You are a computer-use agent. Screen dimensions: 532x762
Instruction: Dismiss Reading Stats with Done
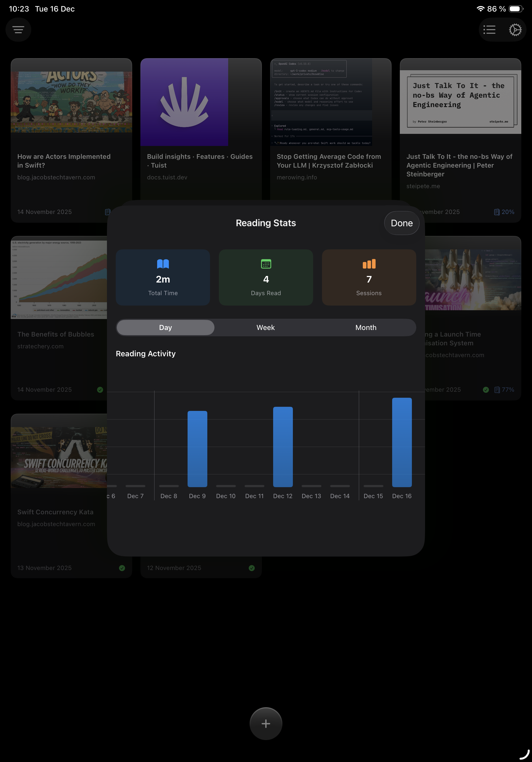(401, 223)
